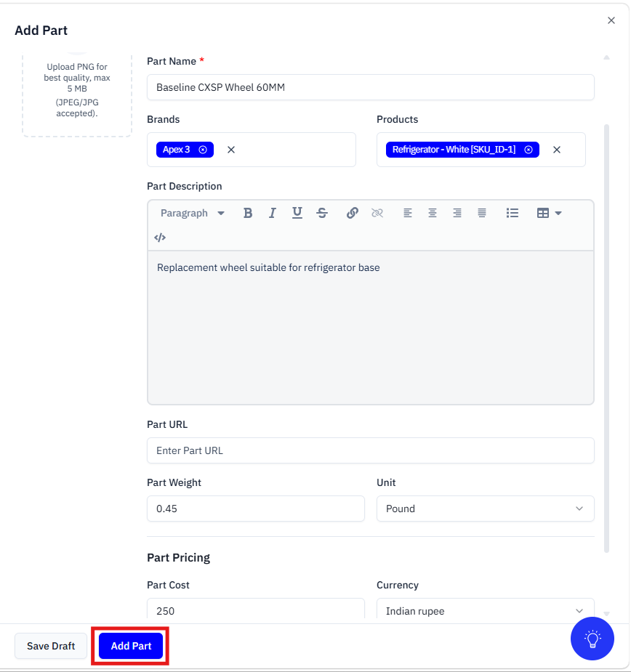Click the unlink icon in the toolbar
631x672 pixels.
click(377, 213)
